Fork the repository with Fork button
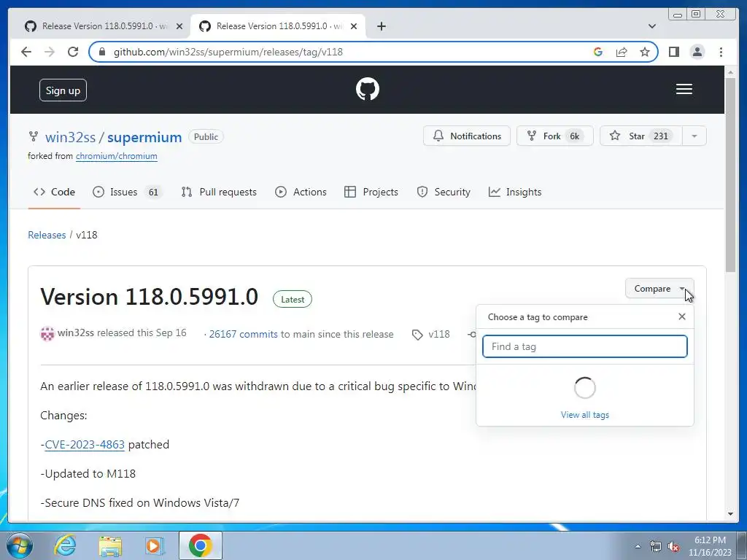The image size is (747, 560). tap(554, 136)
